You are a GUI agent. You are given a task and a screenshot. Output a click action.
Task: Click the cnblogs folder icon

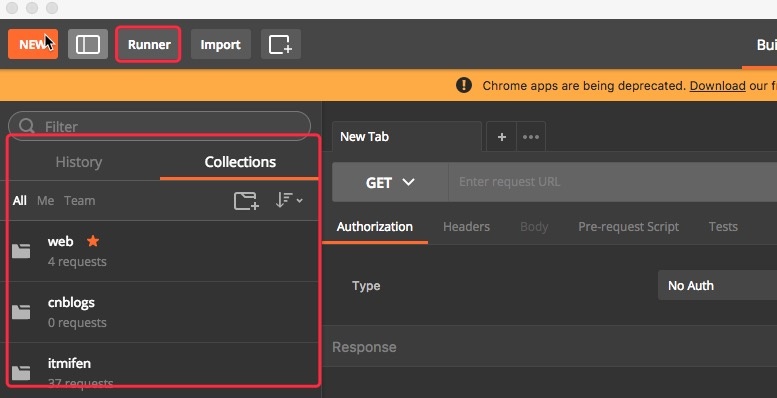(x=21, y=312)
